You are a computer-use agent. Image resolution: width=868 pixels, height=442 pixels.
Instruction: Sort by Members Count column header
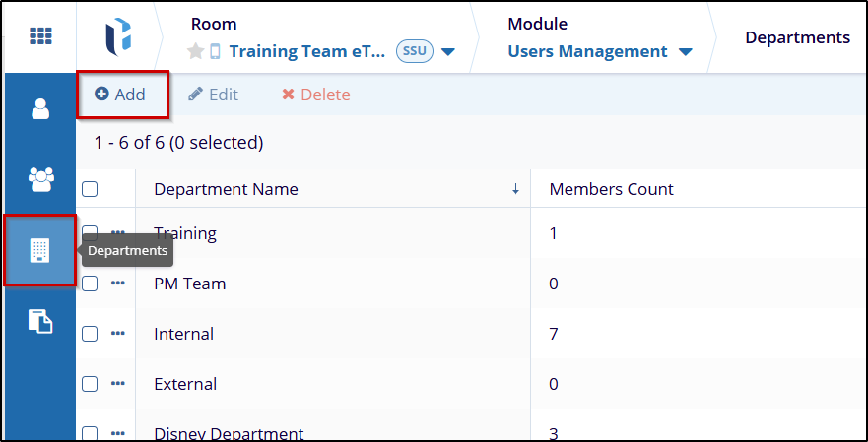(x=611, y=189)
